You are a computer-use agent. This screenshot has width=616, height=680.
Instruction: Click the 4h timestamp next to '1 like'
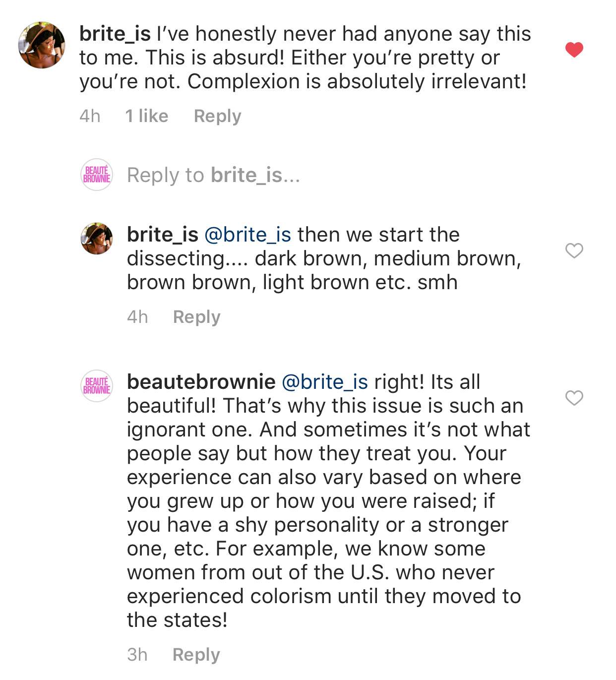(90, 116)
